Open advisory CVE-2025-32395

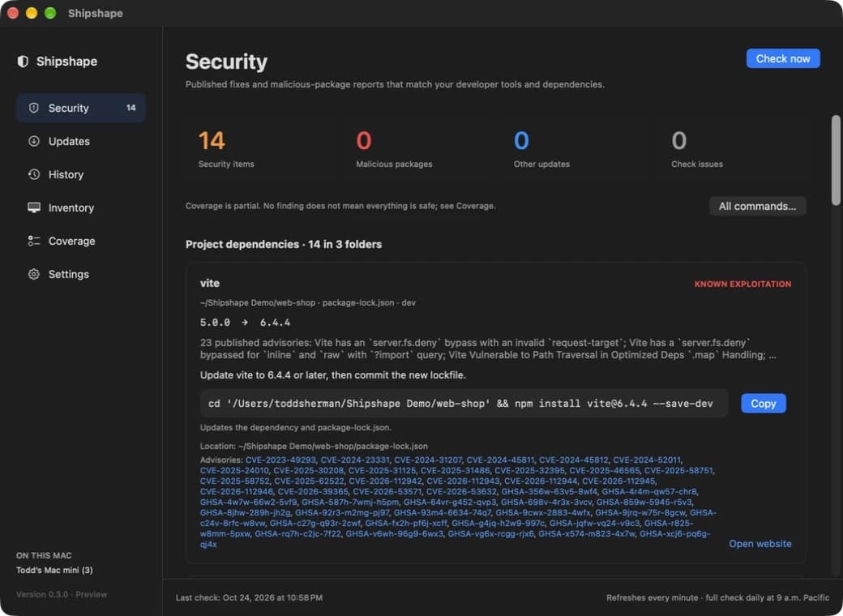click(529, 470)
